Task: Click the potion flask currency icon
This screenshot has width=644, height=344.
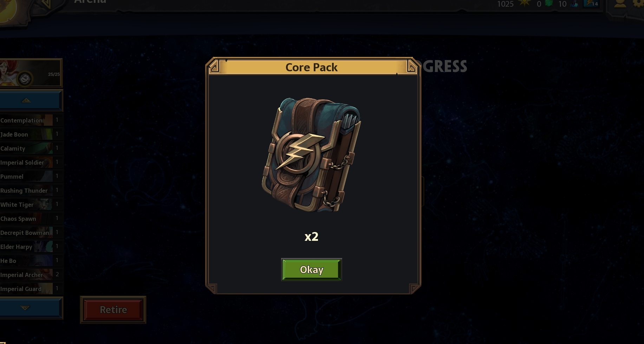Action: coord(575,4)
